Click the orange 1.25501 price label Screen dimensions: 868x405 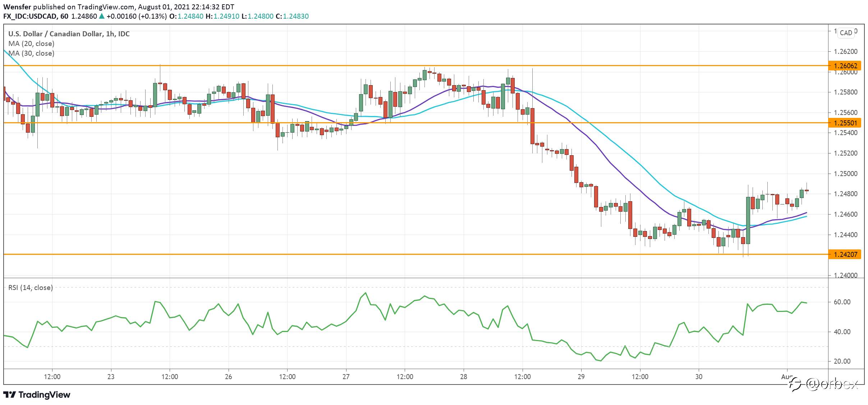click(845, 123)
